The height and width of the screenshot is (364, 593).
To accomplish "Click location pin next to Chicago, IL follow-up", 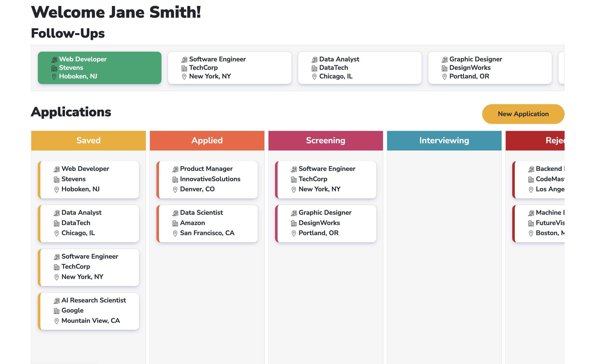I will point(314,77).
